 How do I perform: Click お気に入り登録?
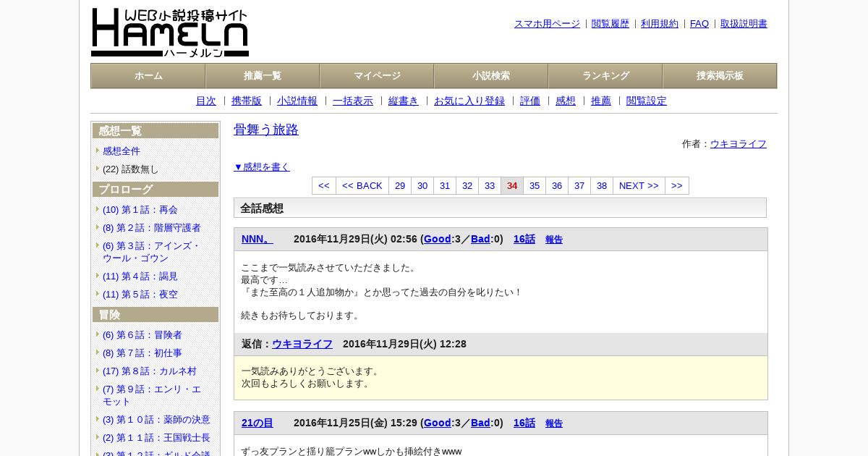coord(469,101)
